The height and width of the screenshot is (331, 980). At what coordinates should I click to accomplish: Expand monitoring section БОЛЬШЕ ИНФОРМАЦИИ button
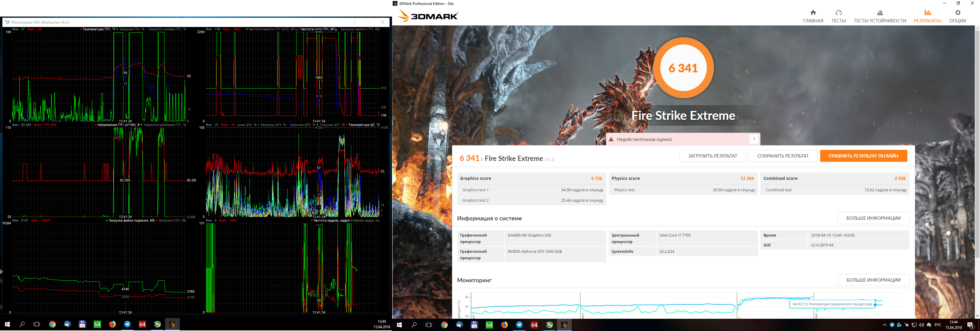click(x=873, y=280)
